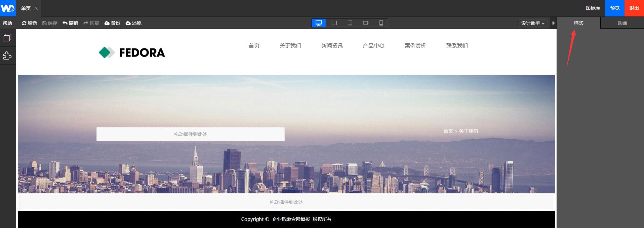
Task: Click the 备份 backup cloud button
Action: 112,23
